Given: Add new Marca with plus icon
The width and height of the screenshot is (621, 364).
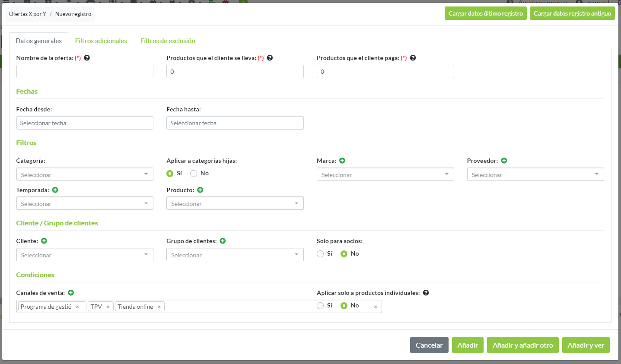Looking at the screenshot, I should [x=342, y=161].
